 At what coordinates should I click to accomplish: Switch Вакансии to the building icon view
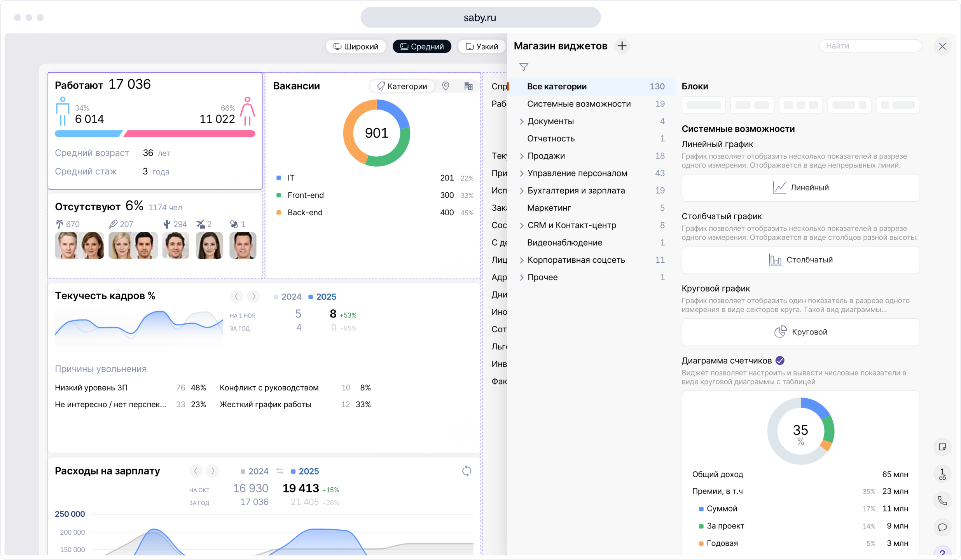(468, 86)
